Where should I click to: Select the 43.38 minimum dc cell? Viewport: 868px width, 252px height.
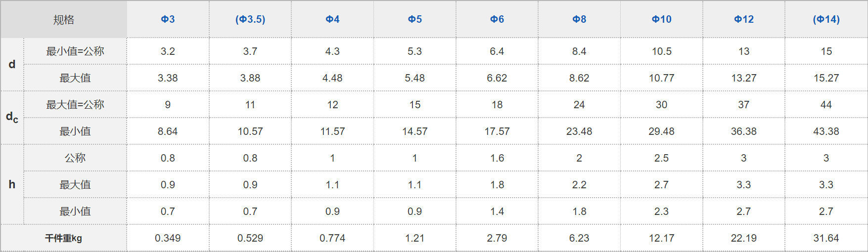(x=826, y=131)
